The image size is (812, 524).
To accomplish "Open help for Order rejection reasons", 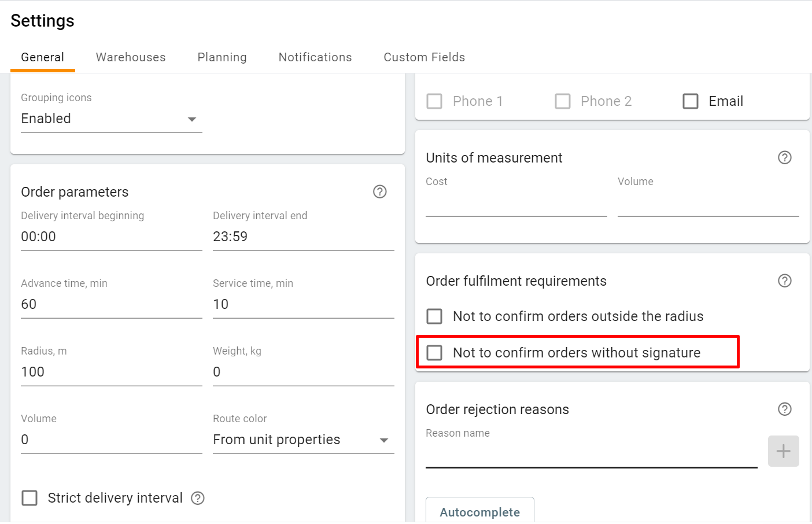I will tap(784, 409).
